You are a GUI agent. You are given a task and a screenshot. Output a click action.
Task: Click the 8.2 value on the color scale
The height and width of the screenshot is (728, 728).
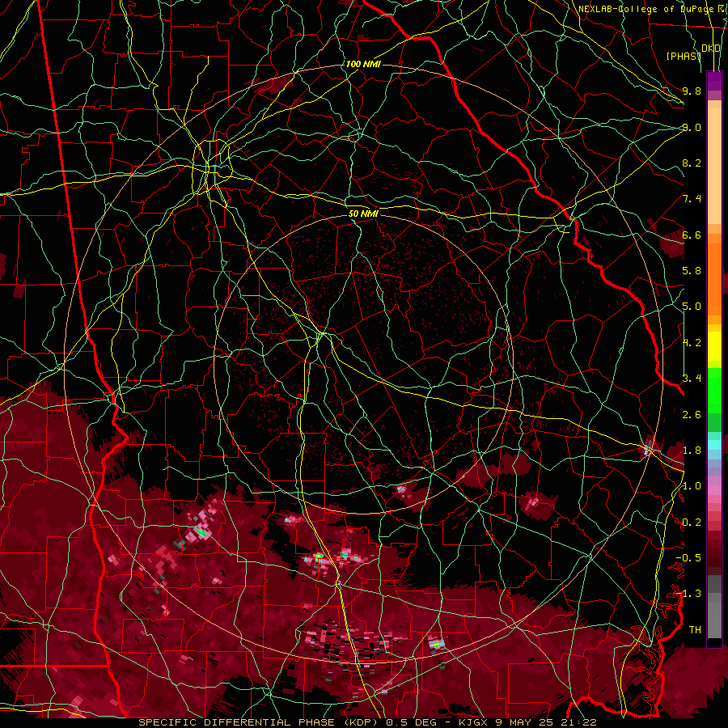coord(692,163)
